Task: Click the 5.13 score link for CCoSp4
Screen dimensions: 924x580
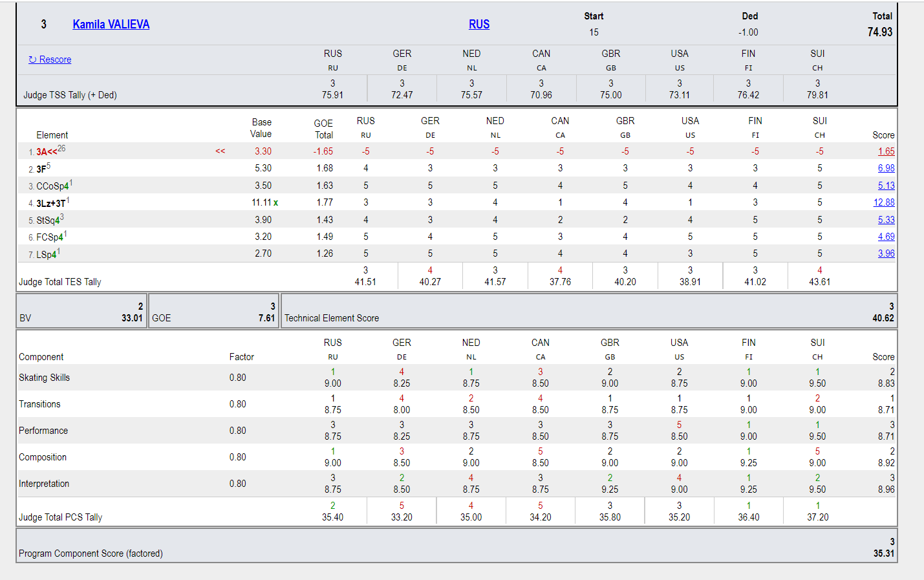Action: click(886, 186)
